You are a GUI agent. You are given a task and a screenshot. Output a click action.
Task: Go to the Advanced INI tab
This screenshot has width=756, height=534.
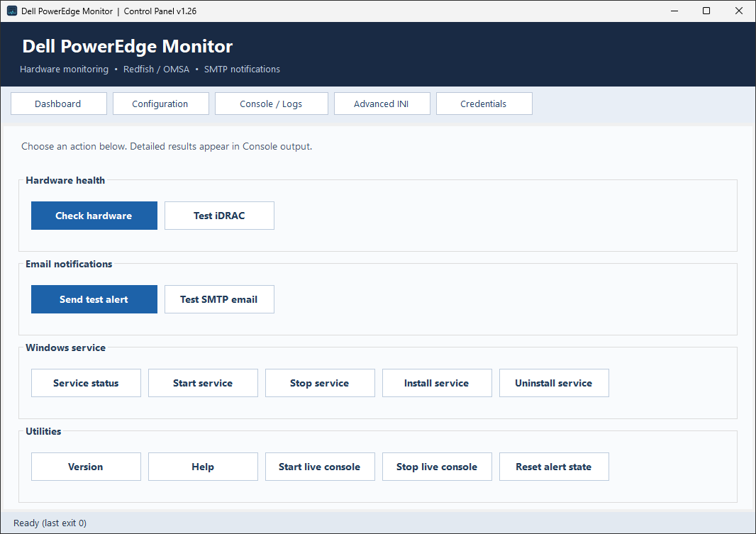[382, 104]
